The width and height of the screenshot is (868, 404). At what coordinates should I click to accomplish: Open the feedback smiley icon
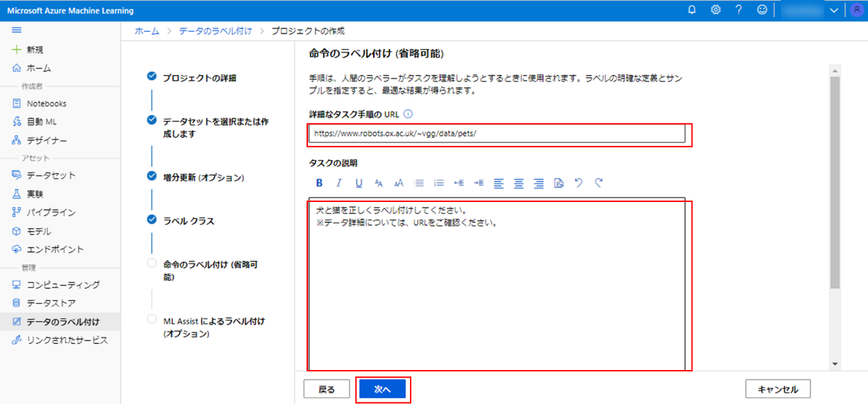pyautogui.click(x=762, y=10)
